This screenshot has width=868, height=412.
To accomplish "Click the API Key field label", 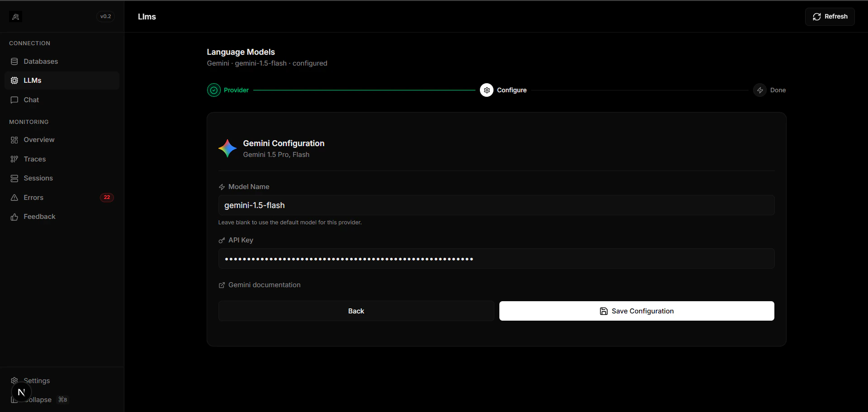I will [x=241, y=240].
